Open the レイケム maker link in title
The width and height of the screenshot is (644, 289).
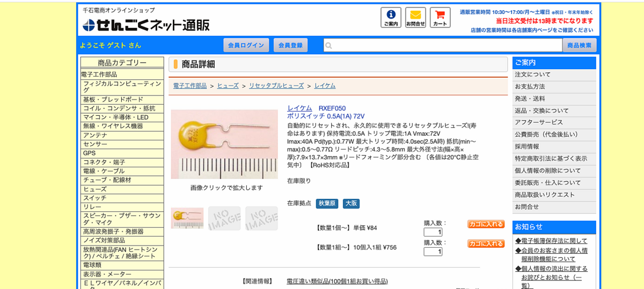coord(299,108)
